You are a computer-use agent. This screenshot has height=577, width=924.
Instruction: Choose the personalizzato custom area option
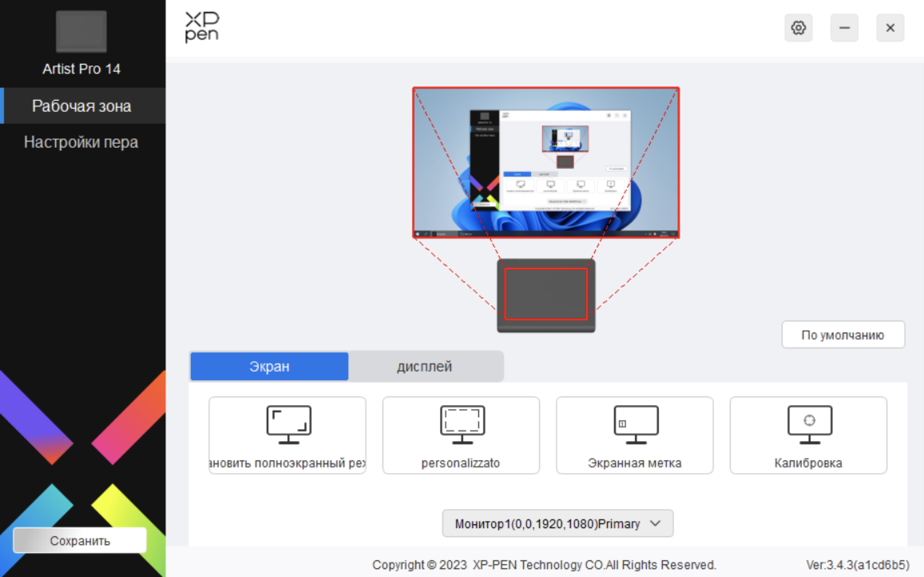coord(461,435)
